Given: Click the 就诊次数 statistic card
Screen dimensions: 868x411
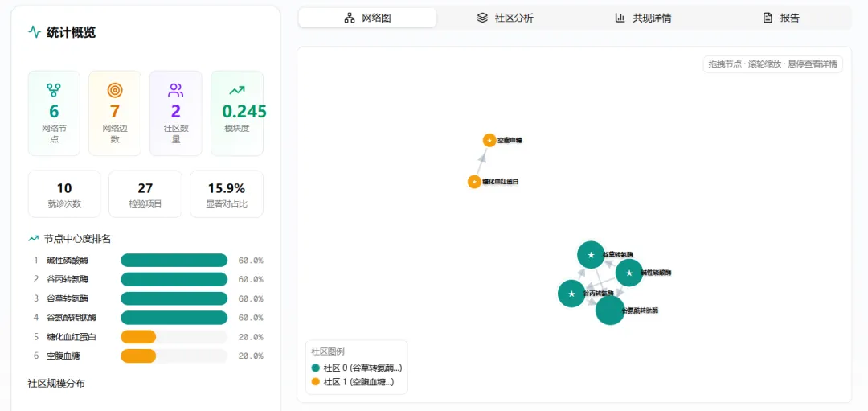Looking at the screenshot, I should [64, 194].
